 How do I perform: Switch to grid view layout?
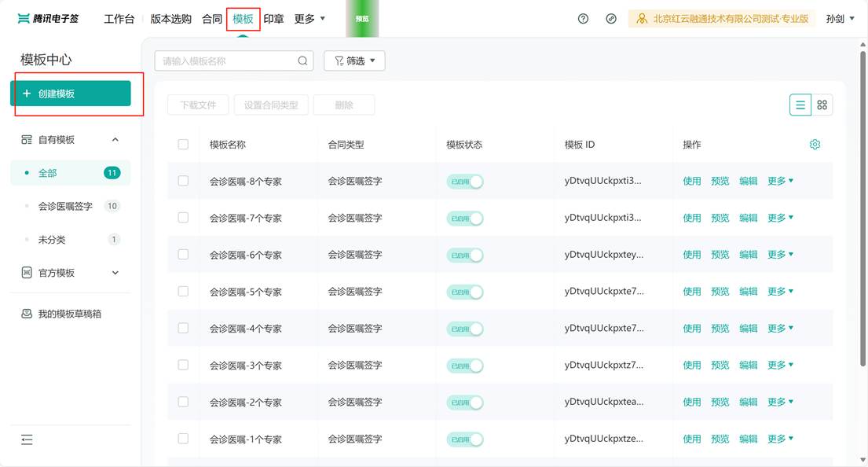(x=822, y=105)
